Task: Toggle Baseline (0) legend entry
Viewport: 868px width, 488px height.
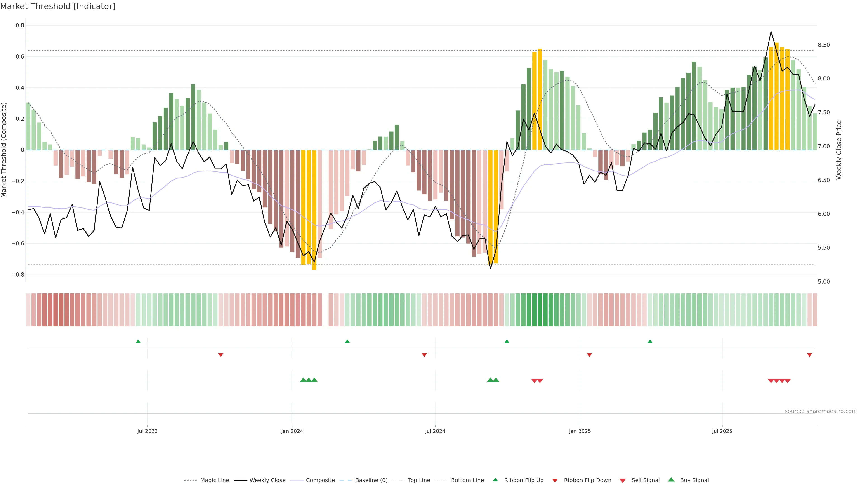Action: coord(371,480)
